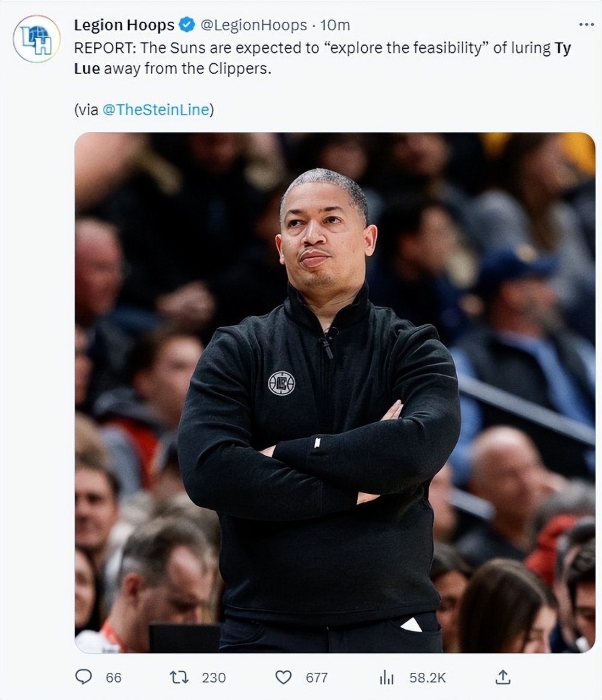Click the share upload icon
602x700 pixels.
(503, 677)
